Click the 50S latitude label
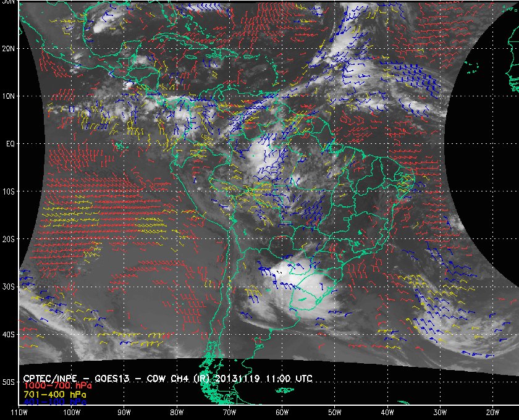 click(9, 382)
